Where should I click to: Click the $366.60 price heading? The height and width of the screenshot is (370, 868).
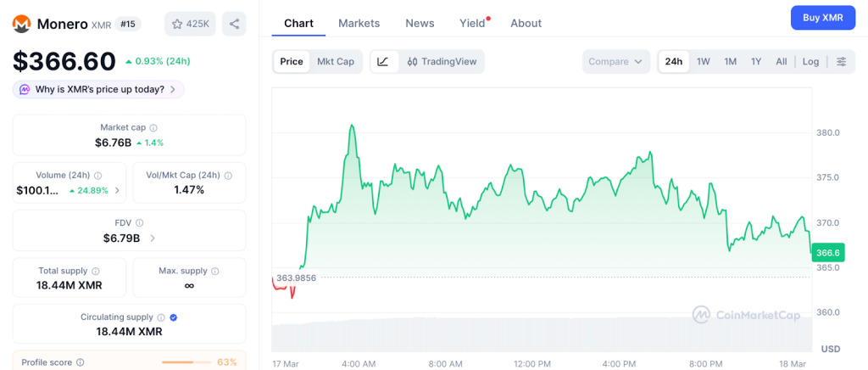(x=64, y=61)
